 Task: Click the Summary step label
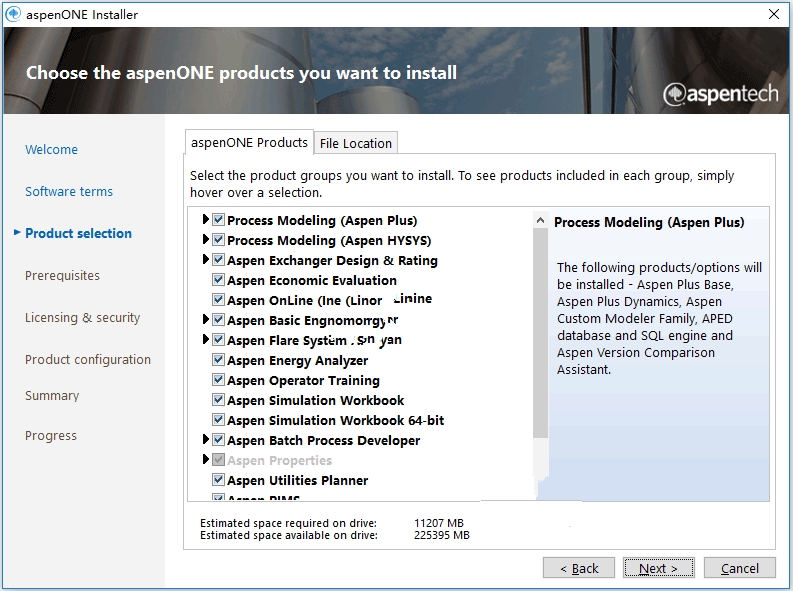[x=52, y=395]
